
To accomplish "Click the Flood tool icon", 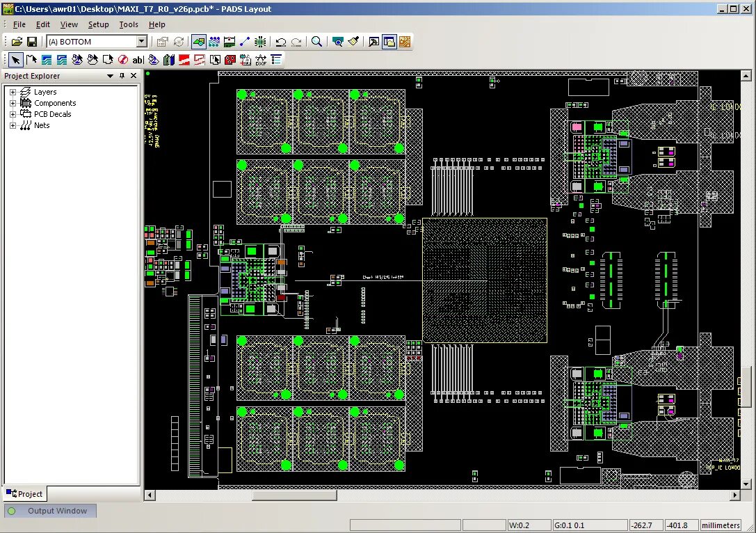I will tap(153, 60).
